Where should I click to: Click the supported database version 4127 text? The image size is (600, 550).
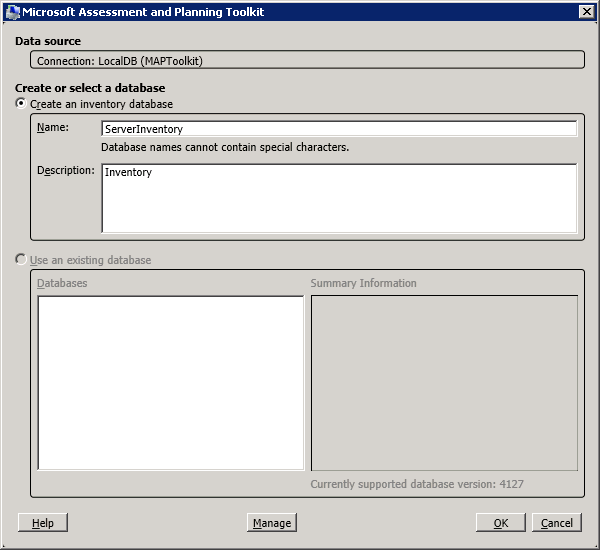click(417, 484)
